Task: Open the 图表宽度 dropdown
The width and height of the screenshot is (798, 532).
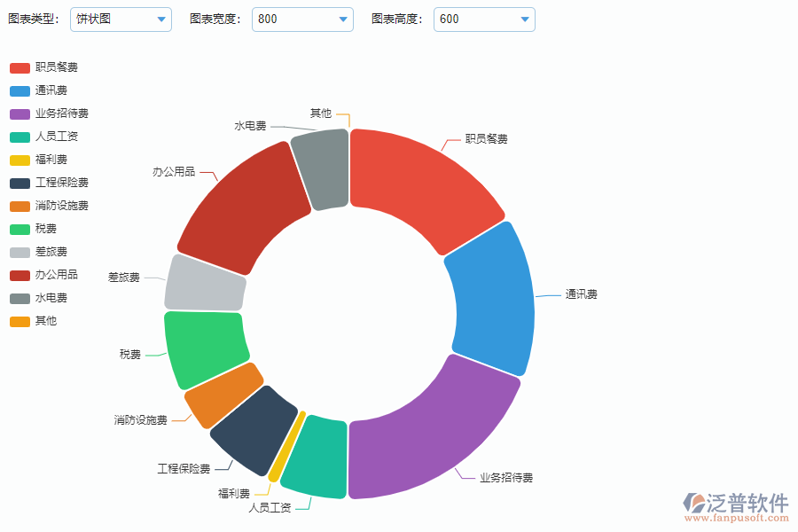Action: [x=302, y=19]
